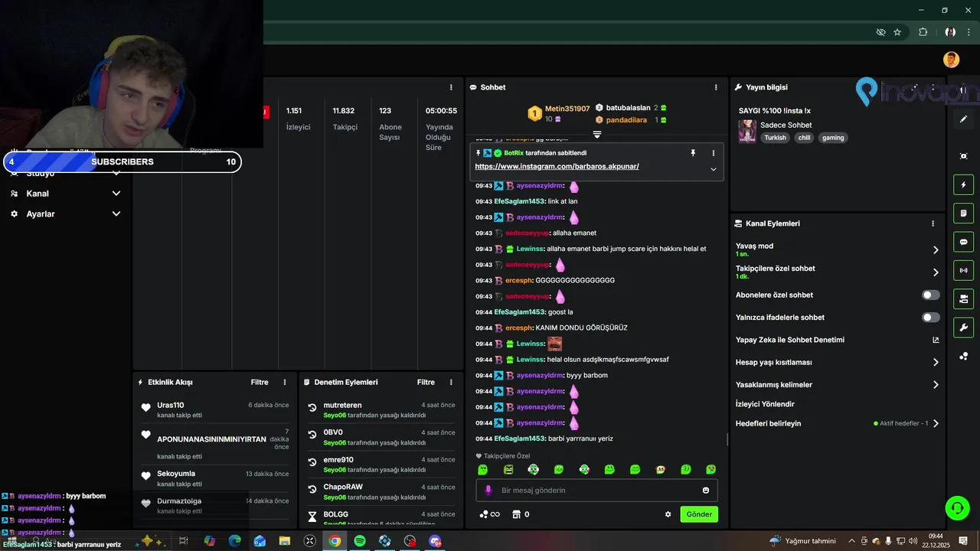Expand the Ayarlar menu in left sidebar

tap(116, 214)
